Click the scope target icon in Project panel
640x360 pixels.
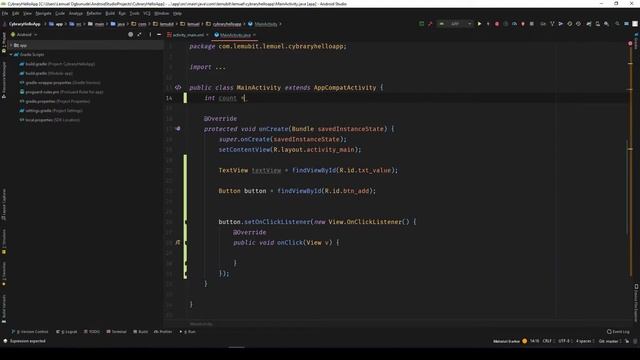[x=131, y=35]
